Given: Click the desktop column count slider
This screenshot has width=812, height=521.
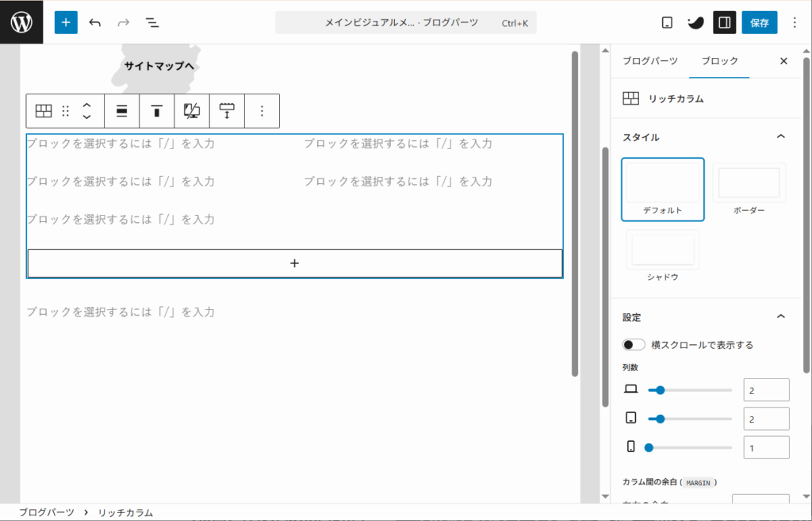Looking at the screenshot, I should click(690, 390).
